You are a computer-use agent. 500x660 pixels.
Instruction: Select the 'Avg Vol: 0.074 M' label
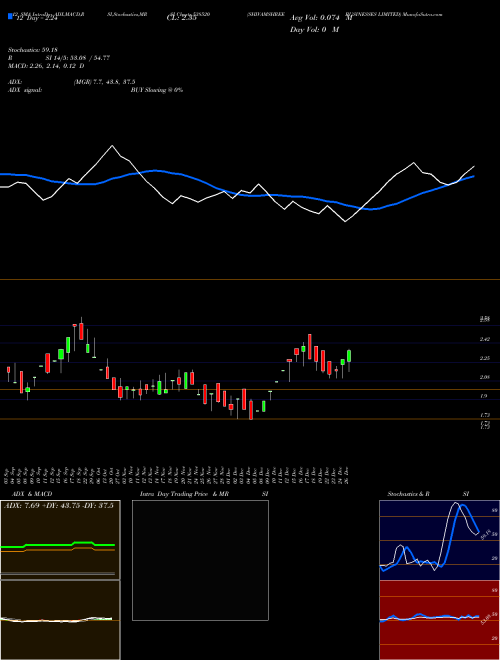[x=321, y=18]
